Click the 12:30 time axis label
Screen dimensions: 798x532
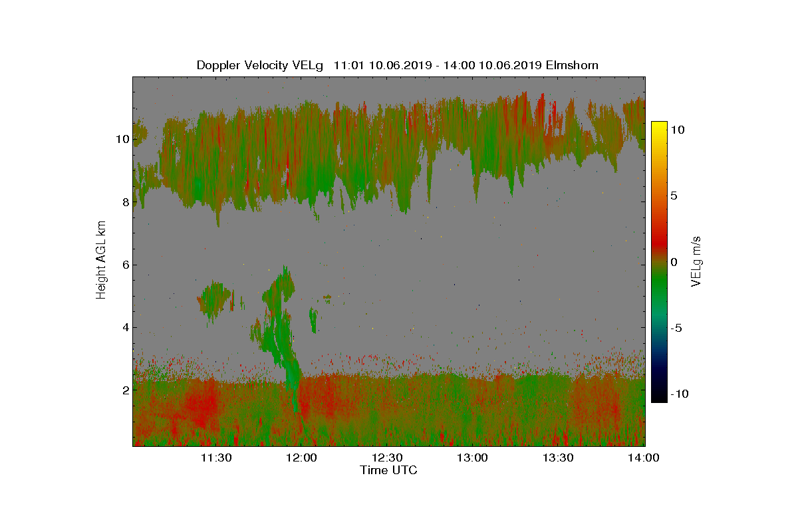point(387,458)
